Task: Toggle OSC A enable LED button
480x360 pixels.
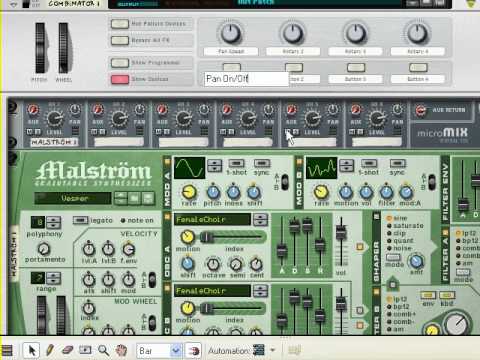Action: (167, 217)
